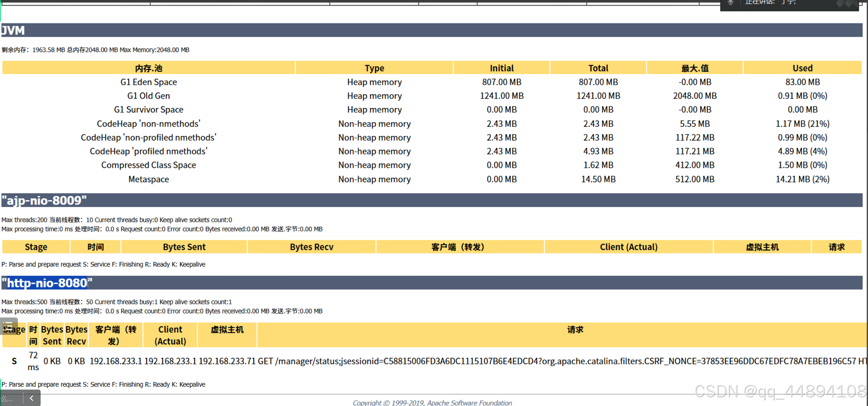Click the 1.17 MB (21%) used value
Image resolution: width=868 pixels, height=406 pixels.
point(803,124)
